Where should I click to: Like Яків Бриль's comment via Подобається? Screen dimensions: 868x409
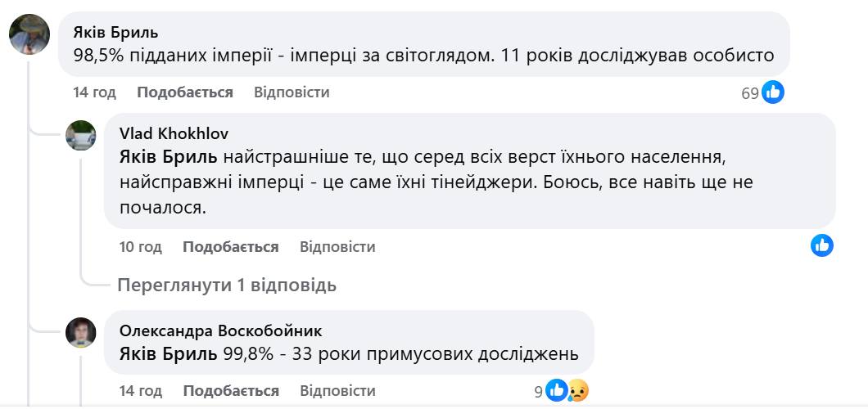pos(185,92)
